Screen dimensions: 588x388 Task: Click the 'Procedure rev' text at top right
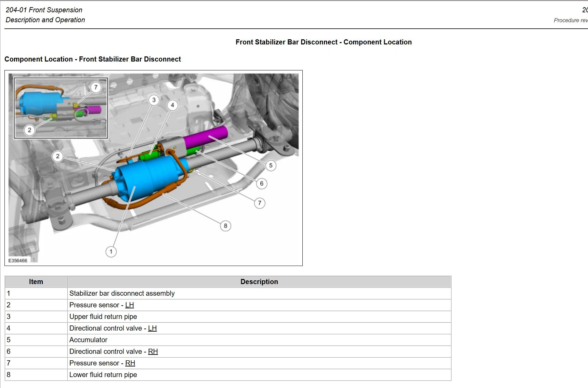click(571, 20)
